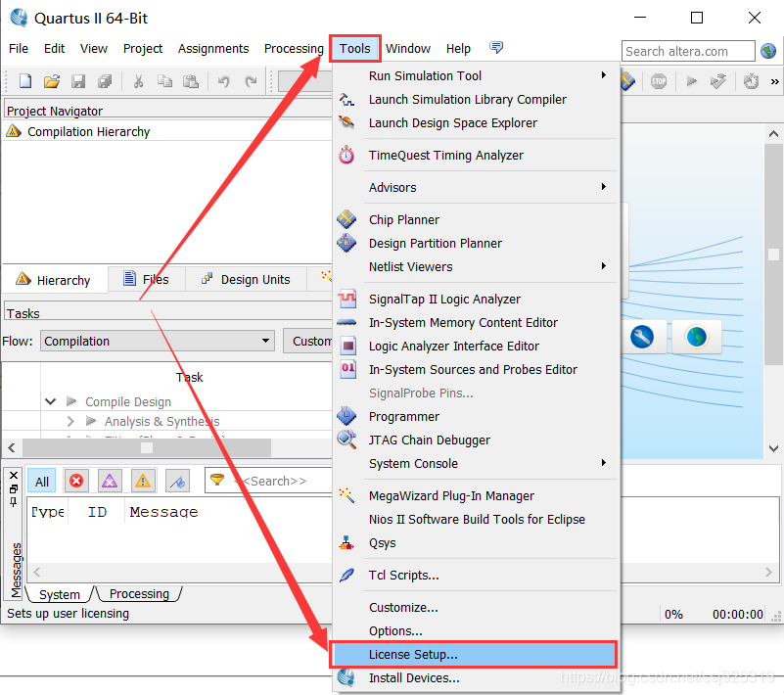Image resolution: width=784 pixels, height=695 pixels.
Task: Expand the Run Simulation Tool submenu
Action: 604,75
